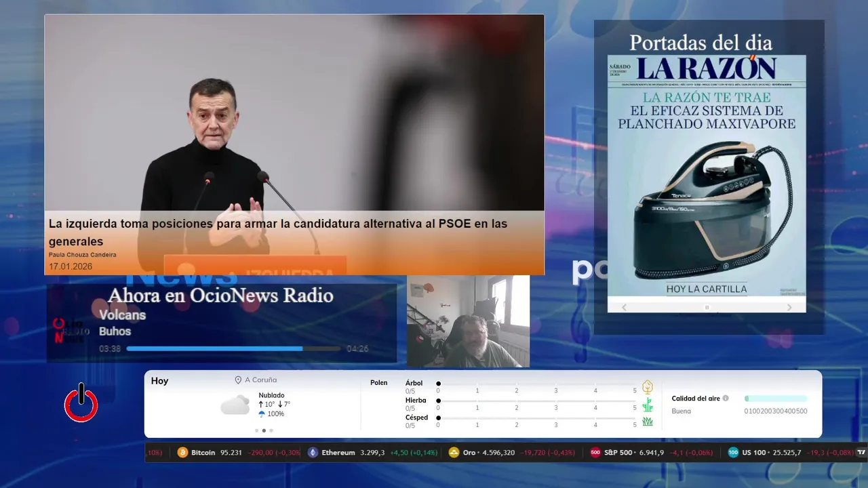This screenshot has width=868, height=488.
Task: Click the Portadas del dia heading
Action: coord(701,43)
